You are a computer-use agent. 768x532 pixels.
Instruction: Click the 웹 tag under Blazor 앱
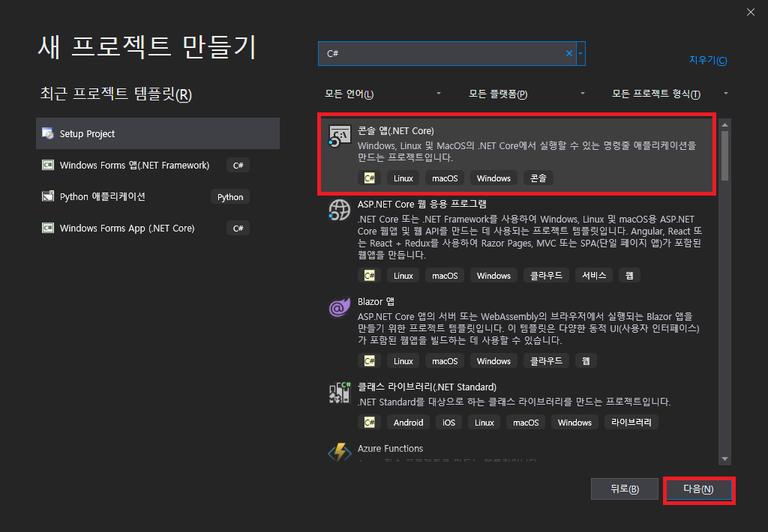pos(586,361)
